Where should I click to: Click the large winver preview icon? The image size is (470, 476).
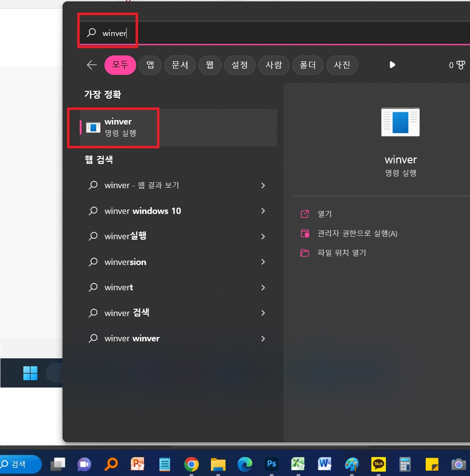click(x=400, y=122)
